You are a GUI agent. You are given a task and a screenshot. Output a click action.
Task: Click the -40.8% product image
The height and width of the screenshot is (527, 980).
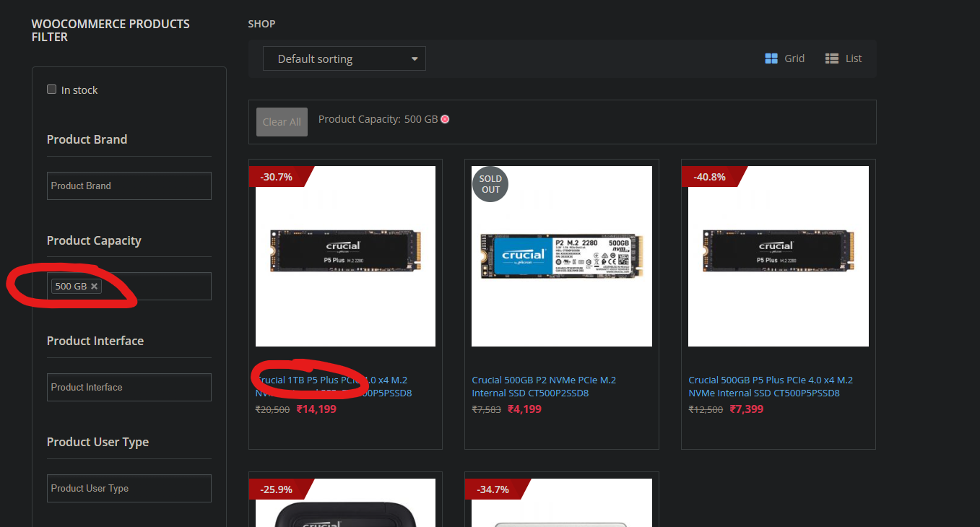coord(779,256)
